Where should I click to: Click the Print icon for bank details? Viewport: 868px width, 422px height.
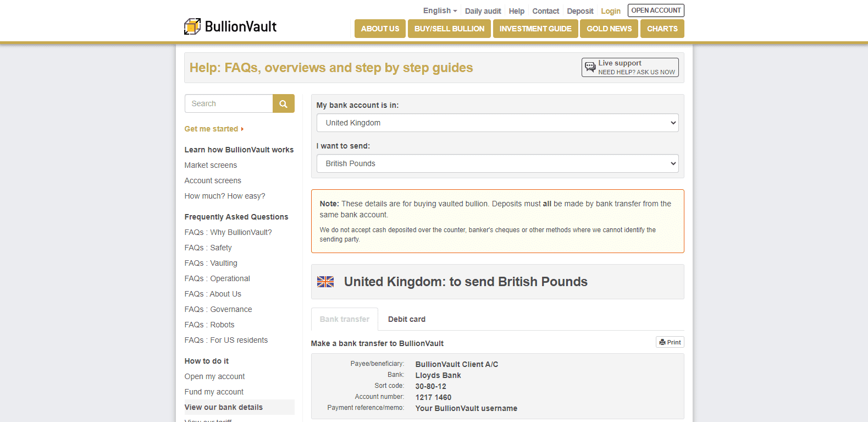click(670, 342)
